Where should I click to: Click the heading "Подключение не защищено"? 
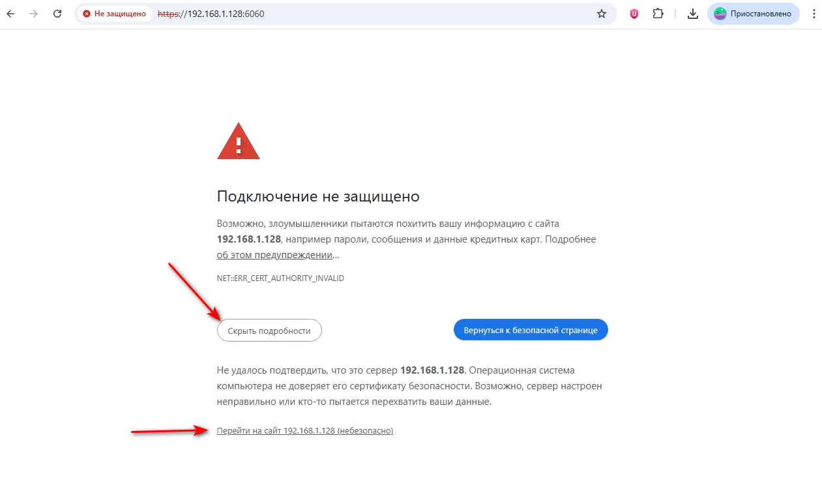[x=318, y=196]
